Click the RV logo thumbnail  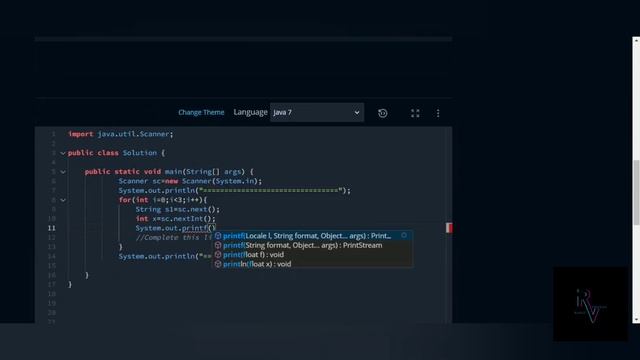pyautogui.click(x=590, y=304)
